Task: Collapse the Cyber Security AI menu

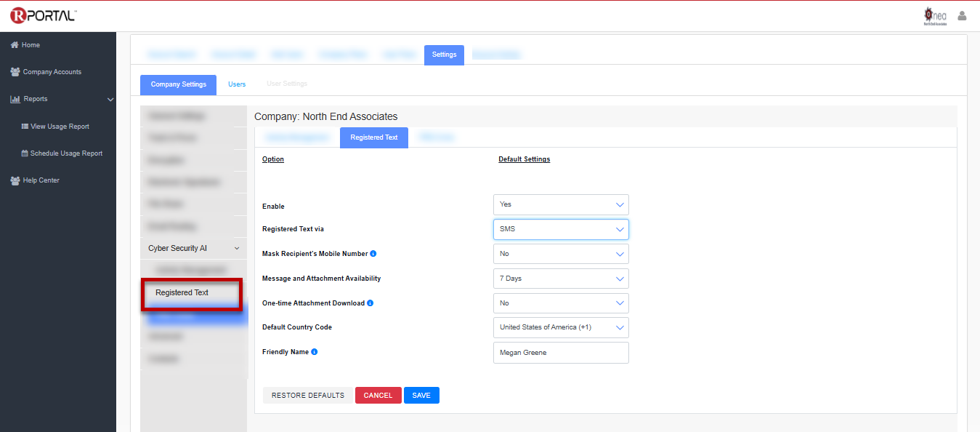Action: click(237, 249)
